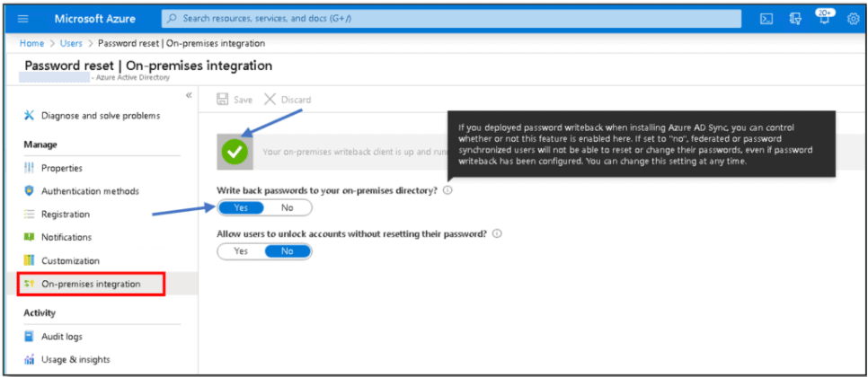Select On-premises integration menu item
868x377 pixels.
pos(92,285)
